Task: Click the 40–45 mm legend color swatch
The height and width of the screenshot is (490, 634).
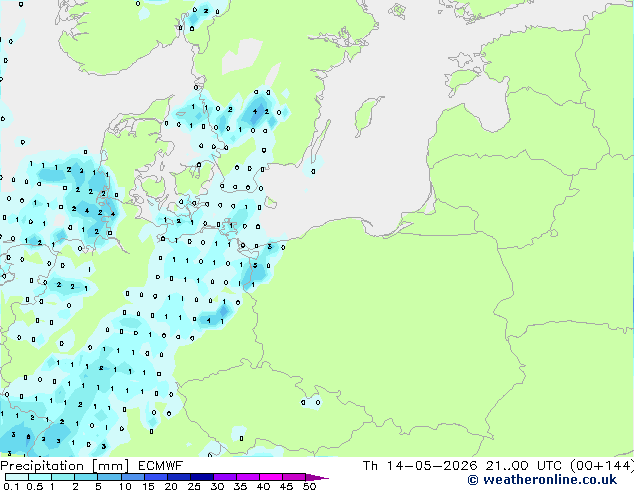Action: click(270, 477)
